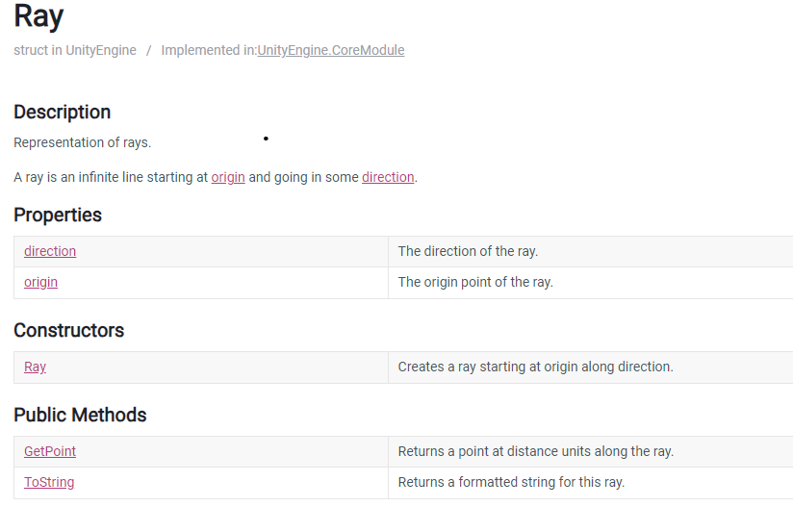Click the 'Returns a formatted string' description
Image resolution: width=793 pixels, height=532 pixels.
(511, 482)
